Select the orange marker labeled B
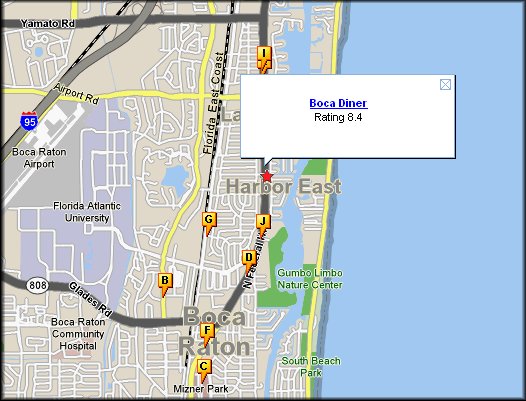526x401 pixels. 165,284
